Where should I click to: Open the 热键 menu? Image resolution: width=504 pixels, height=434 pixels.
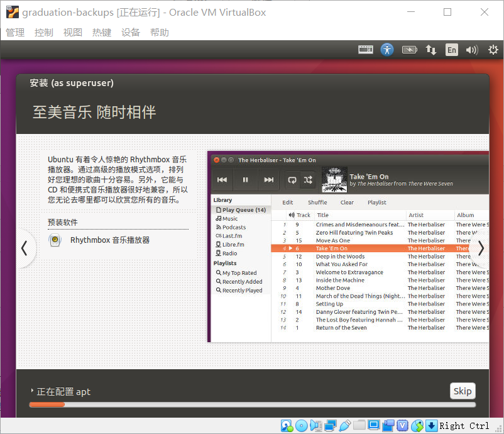[102, 32]
